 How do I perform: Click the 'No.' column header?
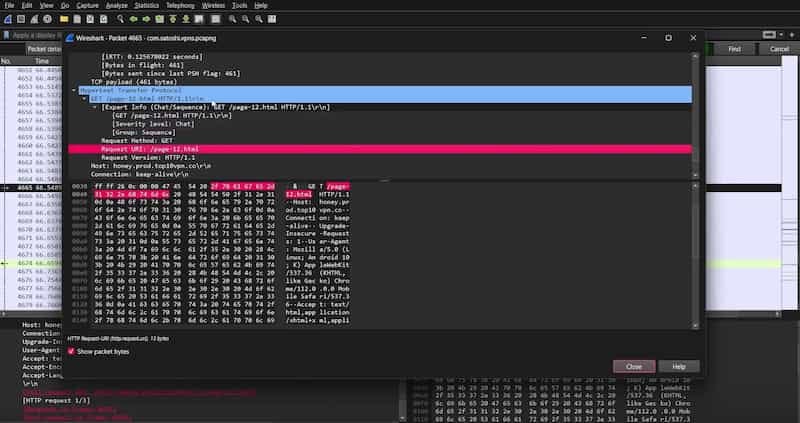(6, 61)
